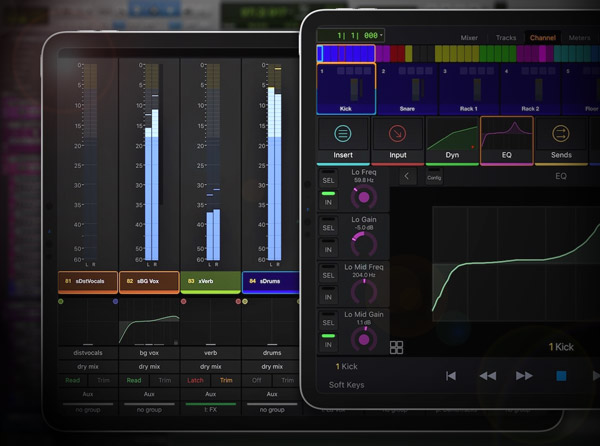
Task: Toggle SEL for Lo Gain
Action: pyautogui.click(x=328, y=228)
